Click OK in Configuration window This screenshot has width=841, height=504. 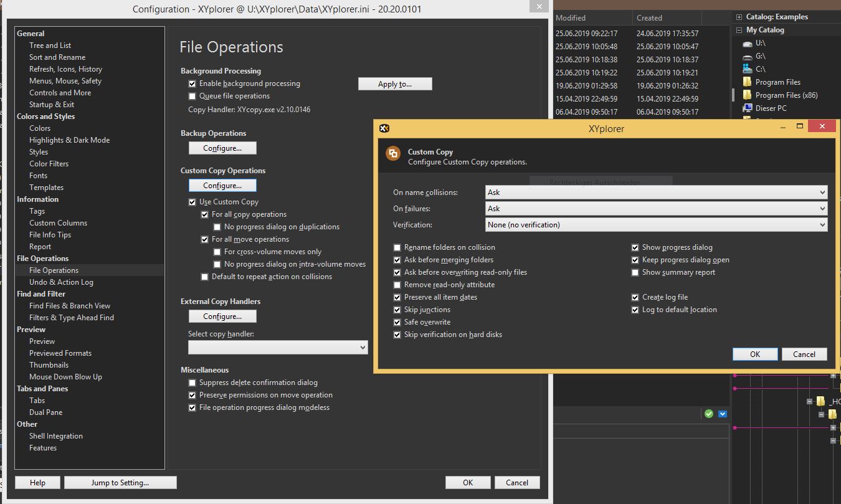coord(468,483)
